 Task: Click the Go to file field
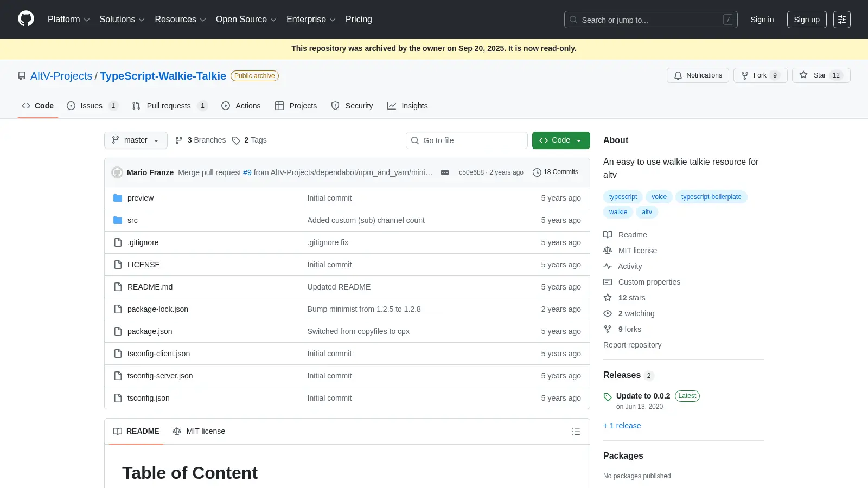(x=467, y=140)
